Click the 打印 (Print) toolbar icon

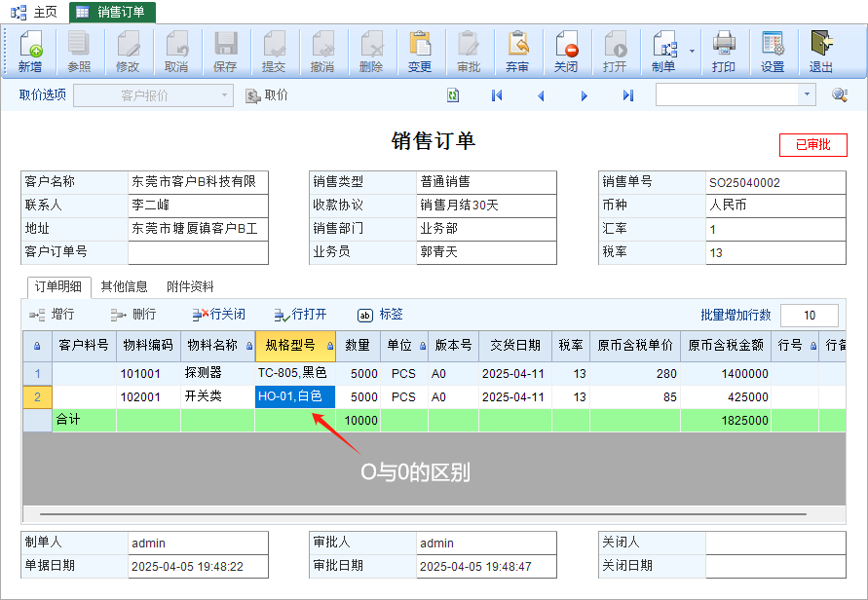[x=724, y=52]
